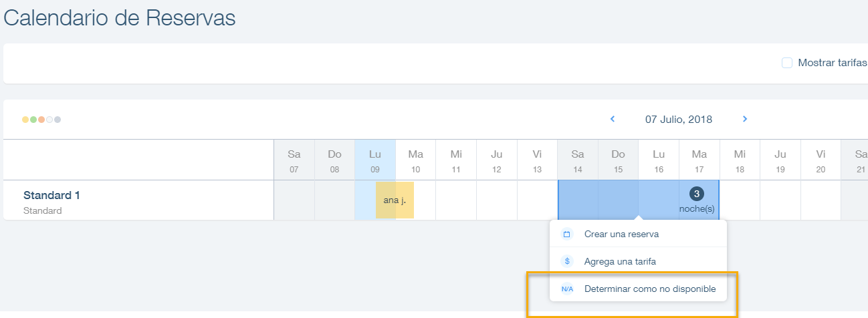
Task: Click the Standard 1 cell for Ju 12
Action: (497, 200)
